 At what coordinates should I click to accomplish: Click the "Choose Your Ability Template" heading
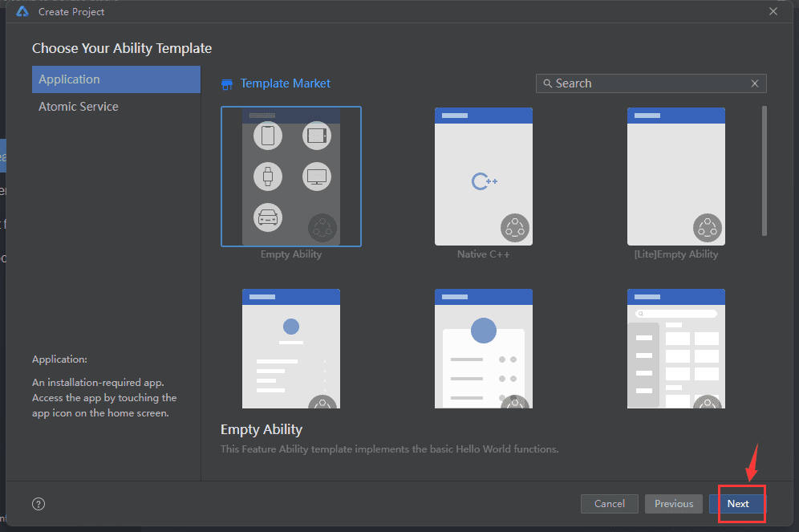(x=122, y=48)
